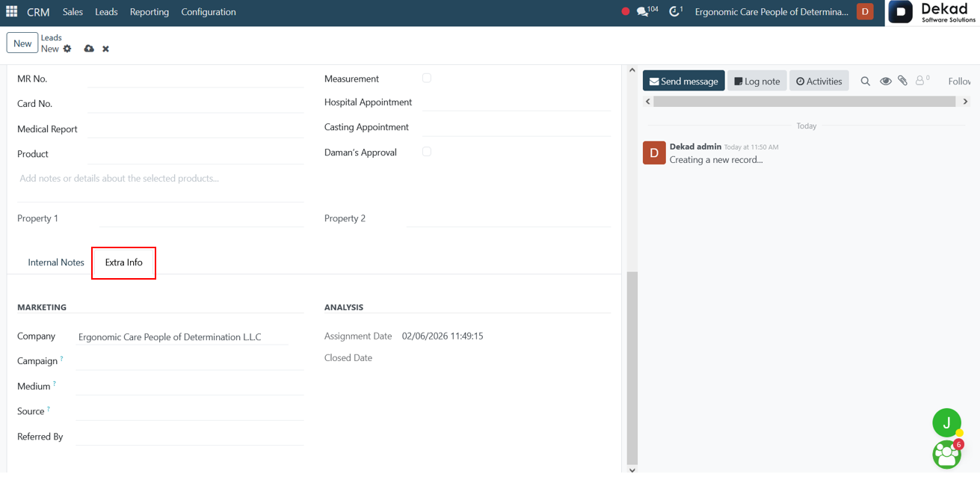Click the chatter horizontal scrollbar thumb
This screenshot has height=477, width=980.
(x=804, y=102)
